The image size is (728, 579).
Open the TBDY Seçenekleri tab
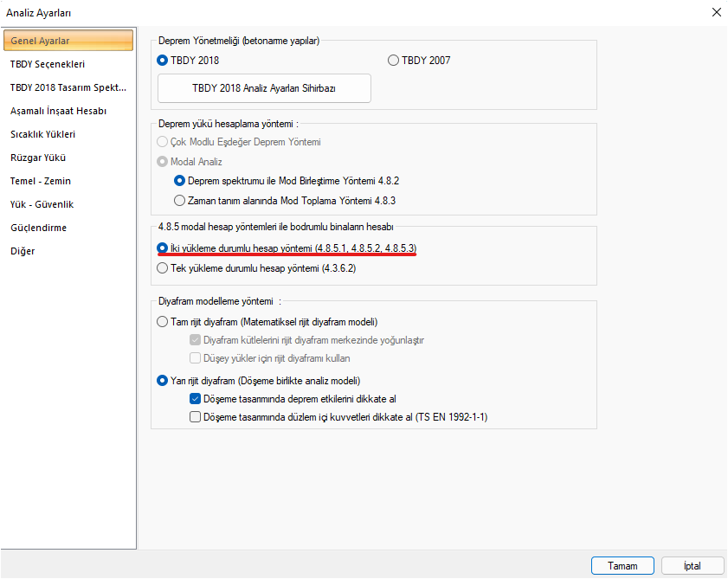(x=48, y=64)
